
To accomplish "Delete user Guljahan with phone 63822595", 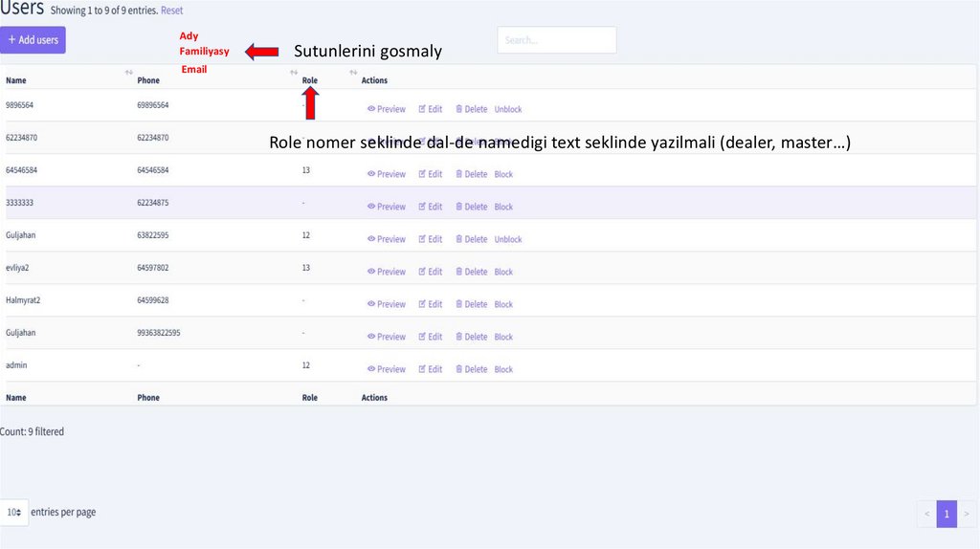I will coord(471,239).
